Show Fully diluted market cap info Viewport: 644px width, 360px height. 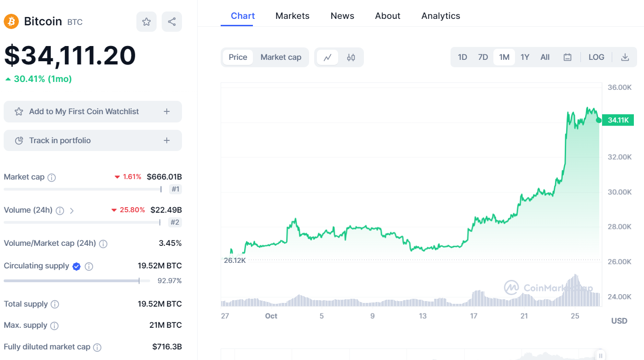point(97,347)
